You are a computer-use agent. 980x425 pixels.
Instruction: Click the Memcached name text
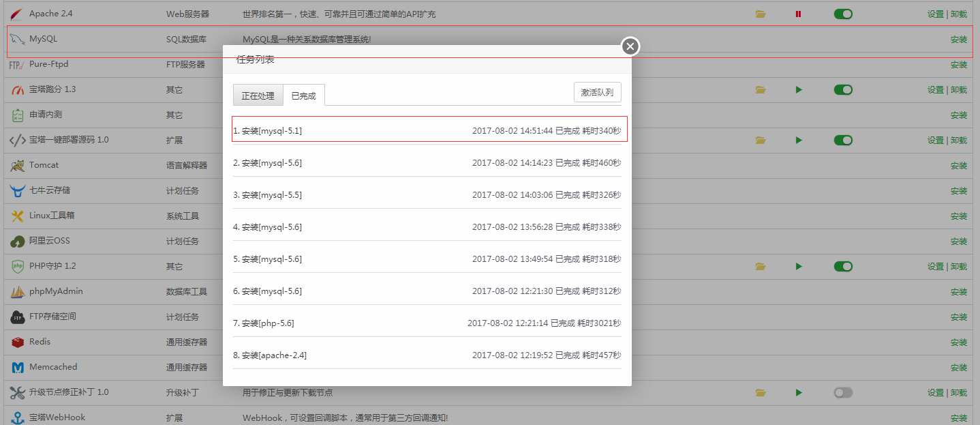click(x=53, y=367)
